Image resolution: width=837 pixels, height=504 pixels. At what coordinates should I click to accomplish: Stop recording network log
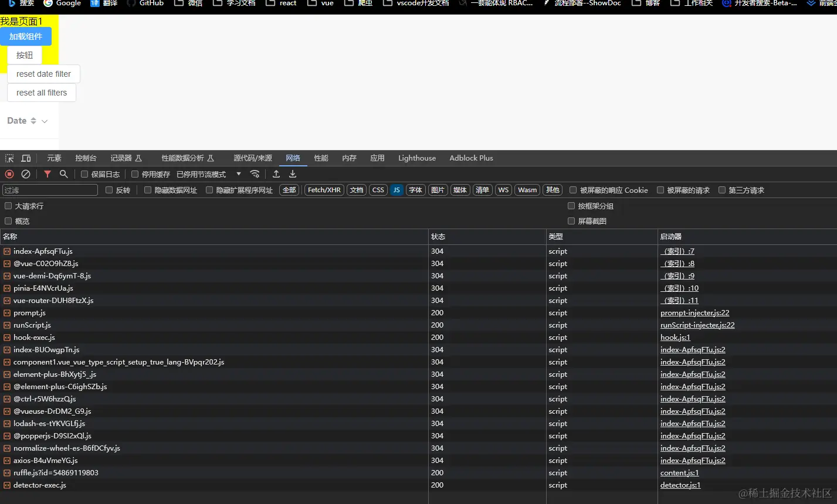[x=9, y=174]
